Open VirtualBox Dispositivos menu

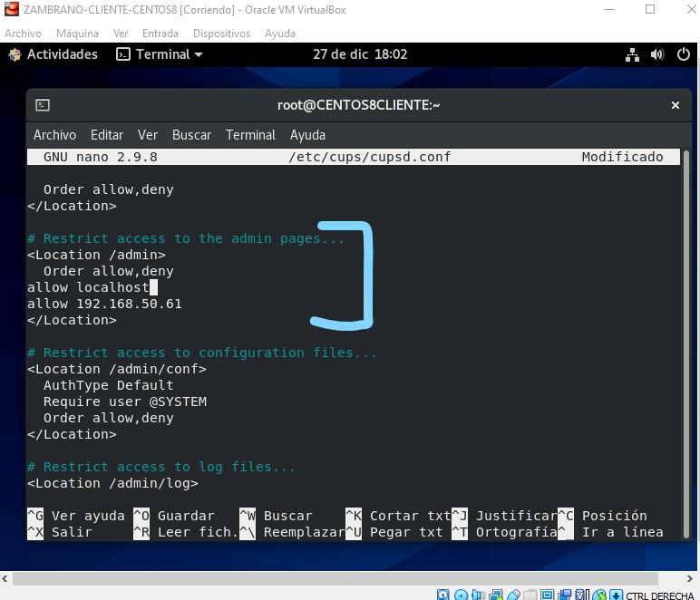point(221,34)
